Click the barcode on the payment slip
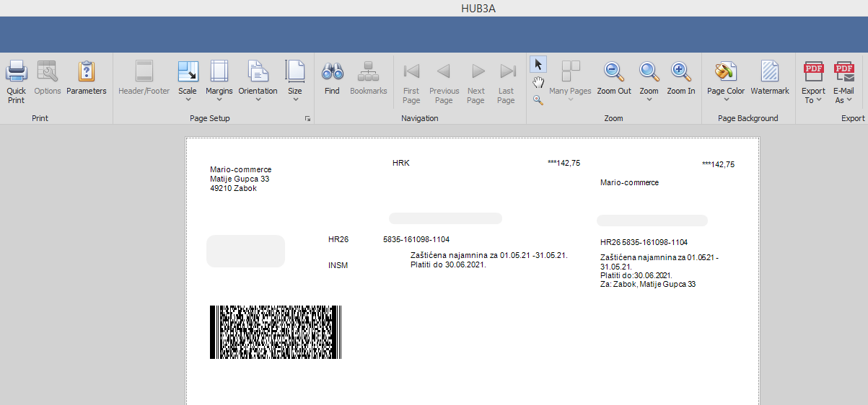Image resolution: width=868 pixels, height=405 pixels. click(276, 332)
